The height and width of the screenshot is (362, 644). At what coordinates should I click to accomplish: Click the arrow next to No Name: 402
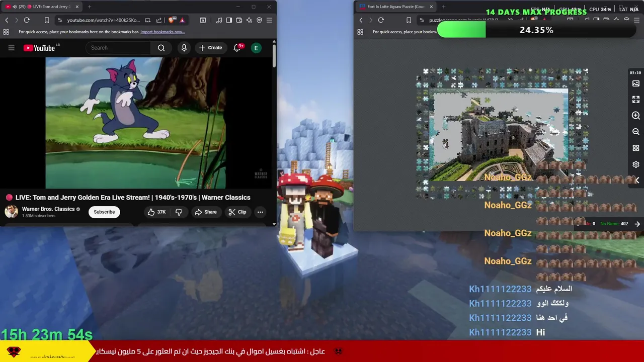pos(637,224)
